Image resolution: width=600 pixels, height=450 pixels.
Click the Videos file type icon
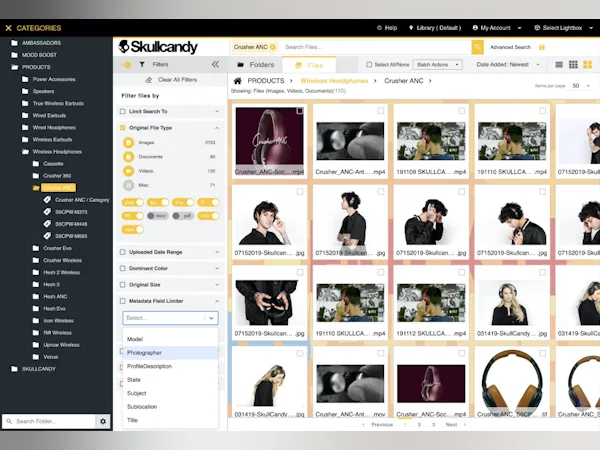(x=129, y=171)
